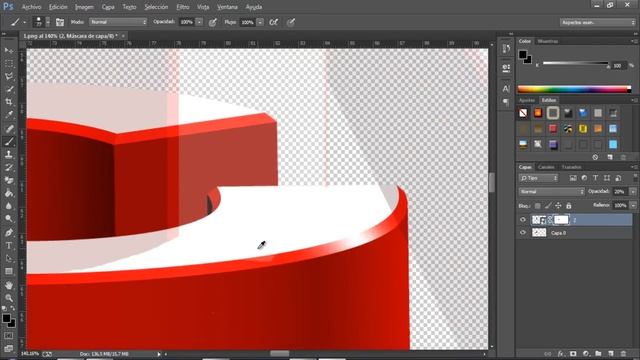The height and width of the screenshot is (360, 640).
Task: Select the Eyedropper tool in toolbox
Action: pyautogui.click(x=9, y=115)
